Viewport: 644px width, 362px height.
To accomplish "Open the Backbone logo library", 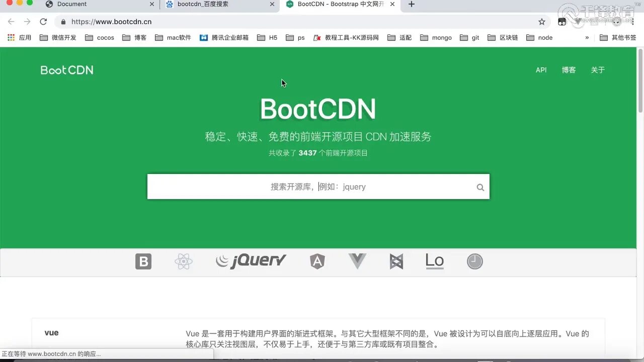I will point(396,261).
